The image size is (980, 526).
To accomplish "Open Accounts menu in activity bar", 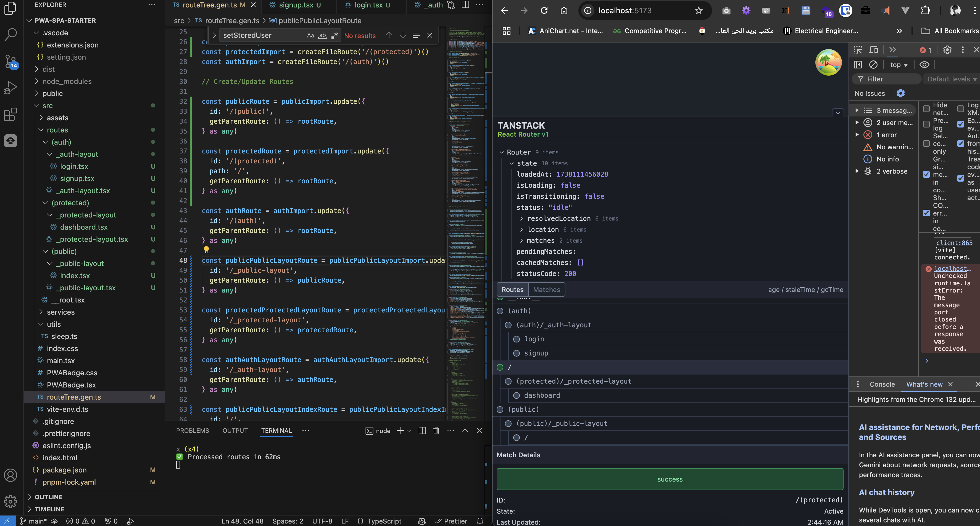I will click(x=10, y=475).
